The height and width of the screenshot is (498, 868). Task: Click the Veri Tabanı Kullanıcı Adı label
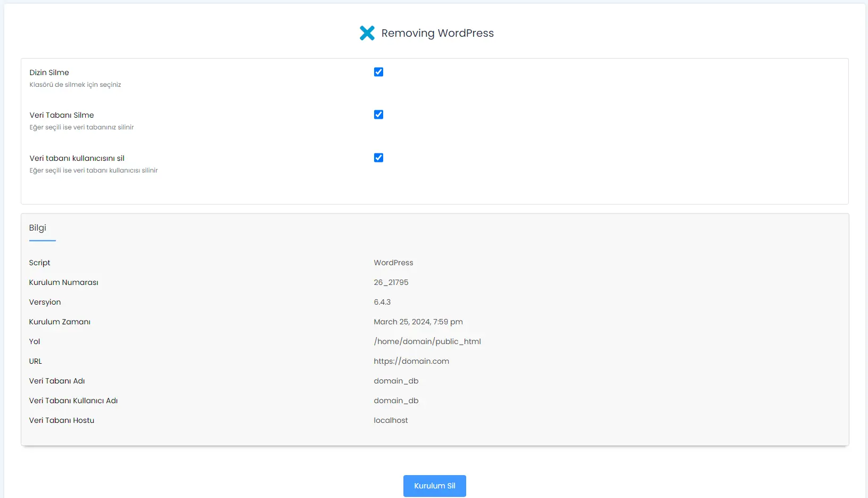pos(73,401)
